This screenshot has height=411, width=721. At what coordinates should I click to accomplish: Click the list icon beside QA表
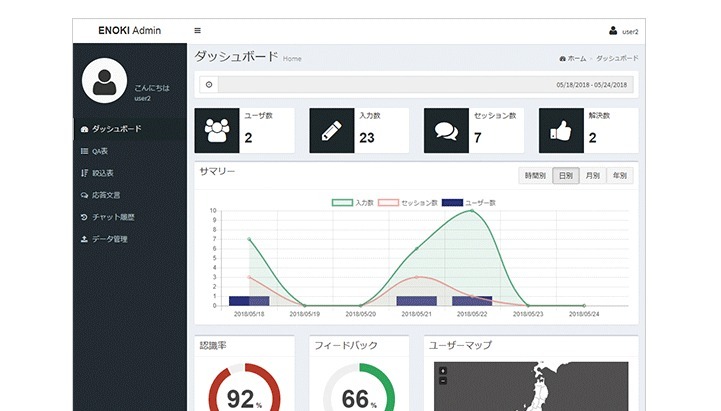tap(84, 151)
